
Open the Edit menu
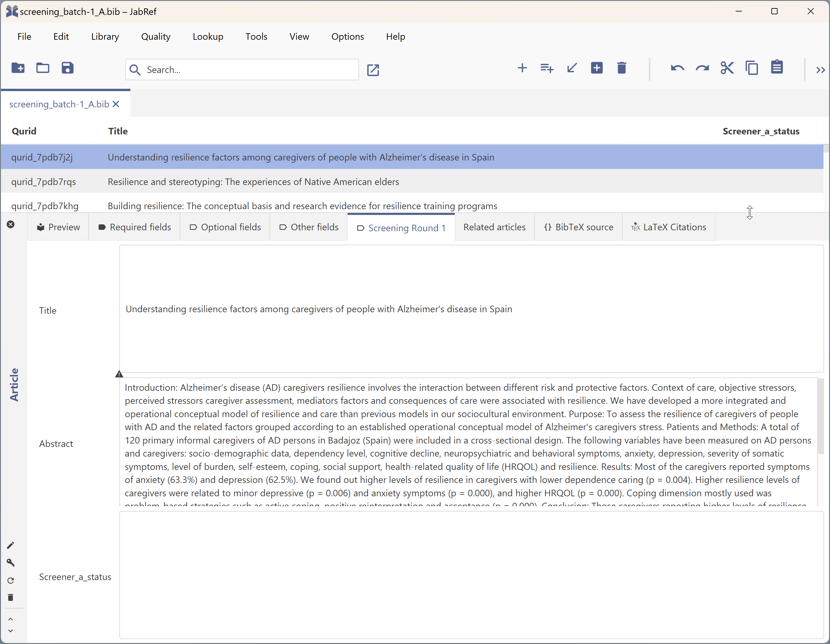[x=61, y=37]
